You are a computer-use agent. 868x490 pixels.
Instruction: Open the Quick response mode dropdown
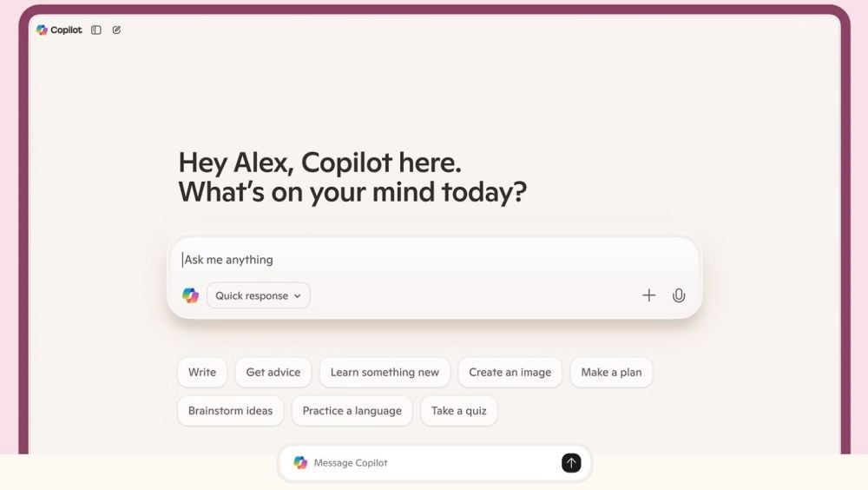[259, 295]
